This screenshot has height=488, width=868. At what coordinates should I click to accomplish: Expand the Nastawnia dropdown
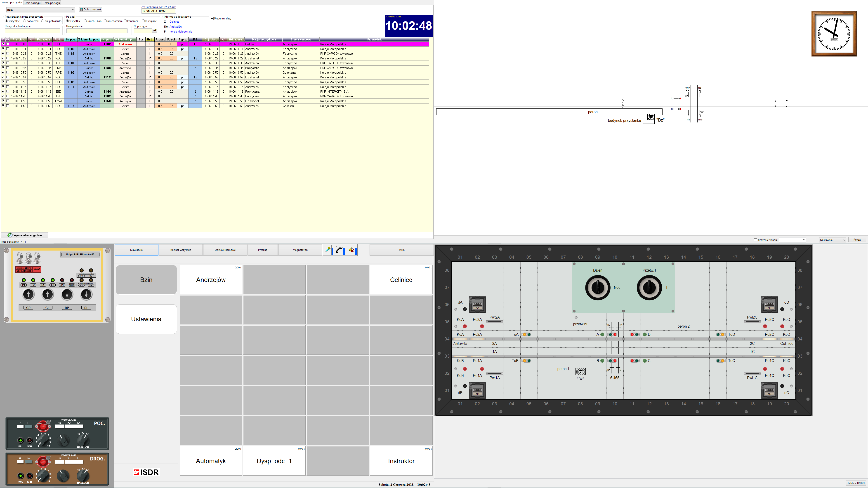pos(832,240)
